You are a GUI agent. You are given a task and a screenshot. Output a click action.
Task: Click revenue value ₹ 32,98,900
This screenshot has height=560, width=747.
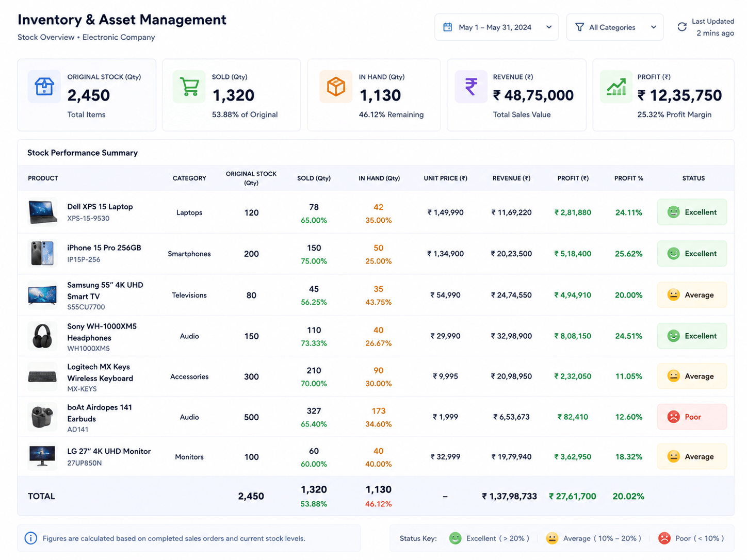(x=511, y=336)
